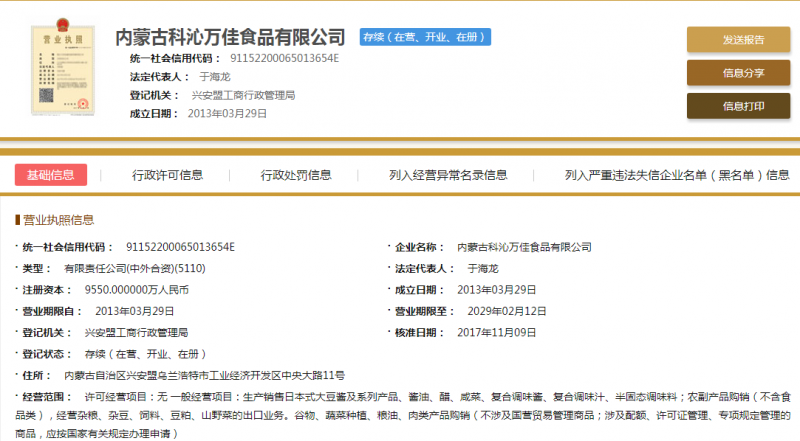This screenshot has height=441, width=800.
Task: Click the 营业执照信息 section heading
Action: click(x=58, y=220)
